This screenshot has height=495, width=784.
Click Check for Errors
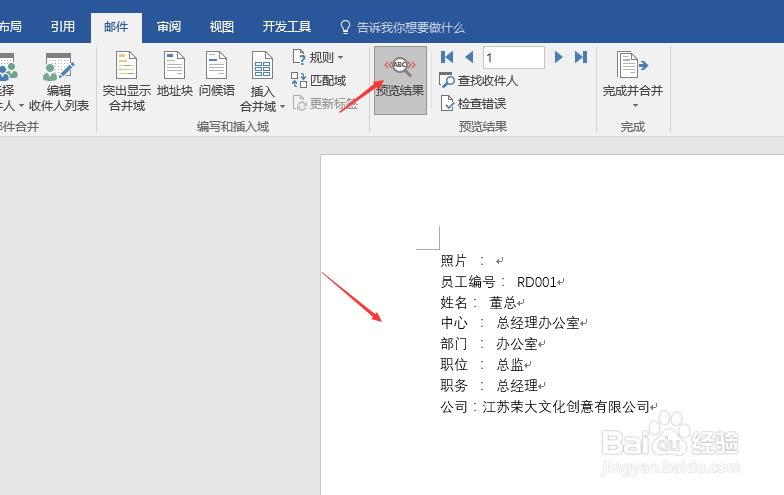473,104
